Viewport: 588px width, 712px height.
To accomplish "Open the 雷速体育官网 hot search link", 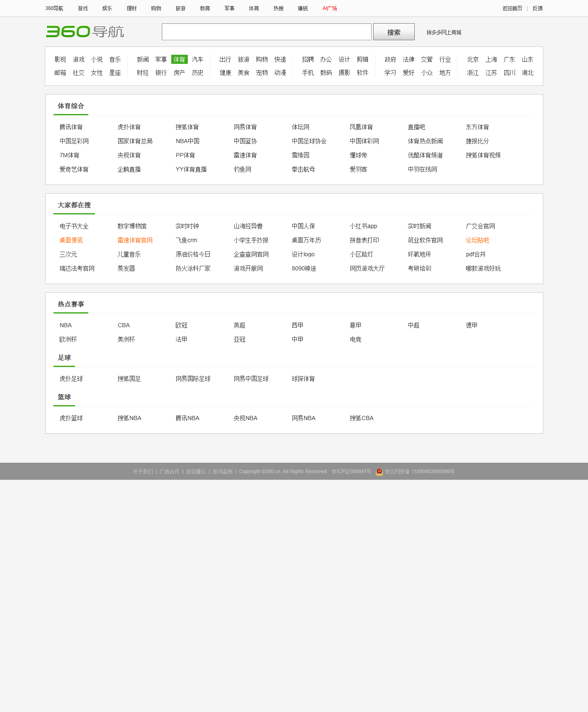I will (135, 240).
